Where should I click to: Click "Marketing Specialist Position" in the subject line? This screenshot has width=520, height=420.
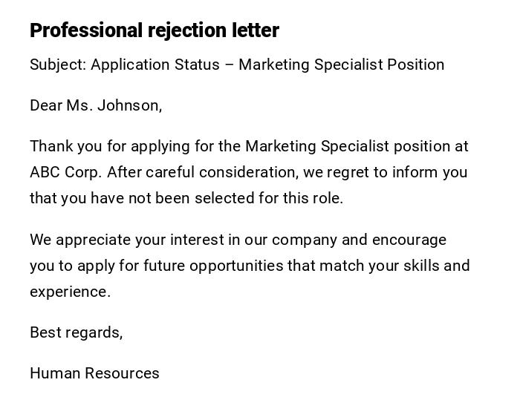tap(341, 65)
